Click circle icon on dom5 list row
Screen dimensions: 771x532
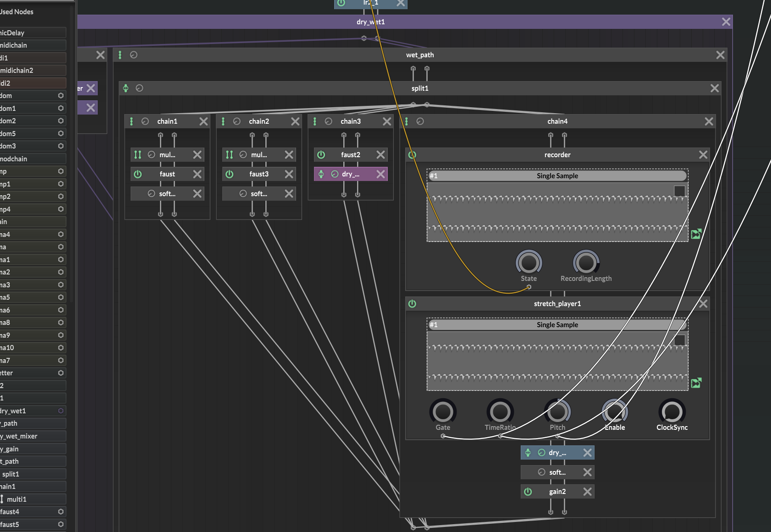61,133
